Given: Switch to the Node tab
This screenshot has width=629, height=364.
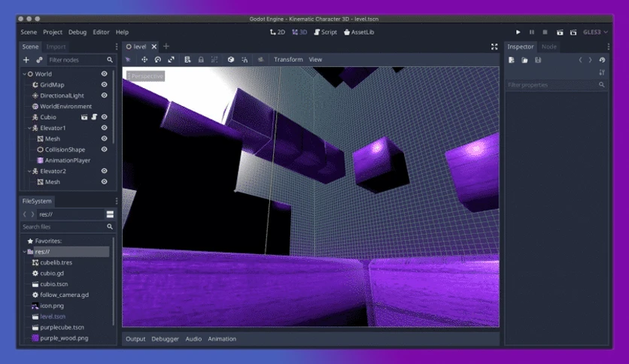Looking at the screenshot, I should (548, 47).
